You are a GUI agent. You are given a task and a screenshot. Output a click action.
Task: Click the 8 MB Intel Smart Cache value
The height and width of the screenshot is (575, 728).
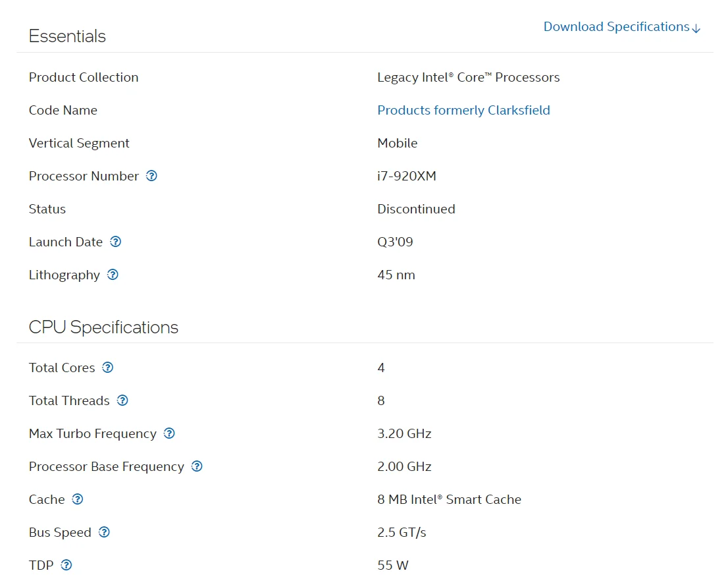click(x=449, y=499)
